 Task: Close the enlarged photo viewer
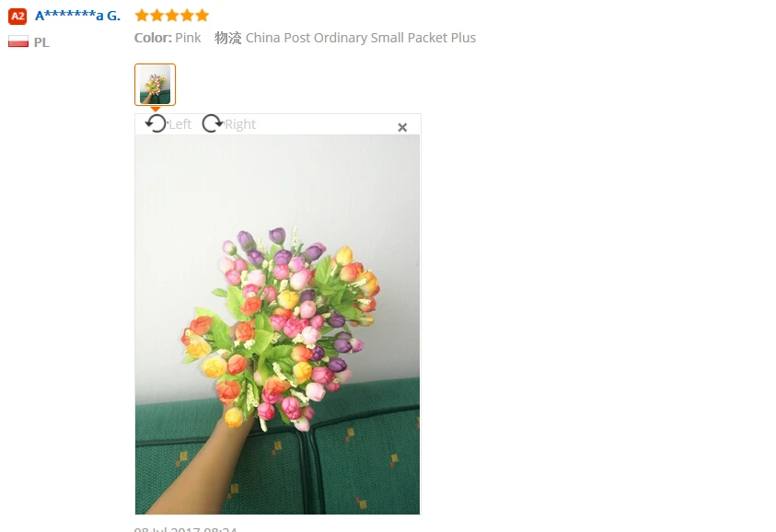[x=402, y=128]
